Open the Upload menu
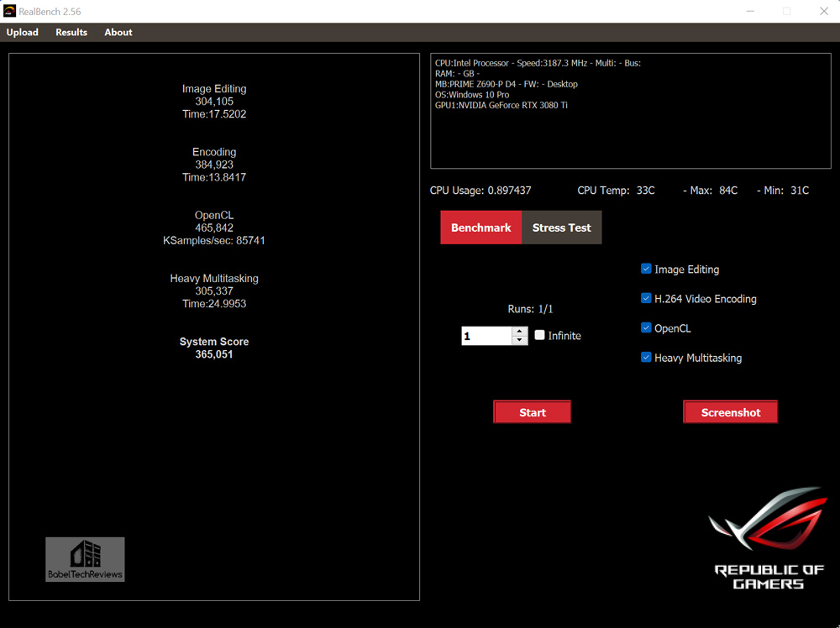Image resolution: width=840 pixels, height=628 pixels. tap(23, 32)
